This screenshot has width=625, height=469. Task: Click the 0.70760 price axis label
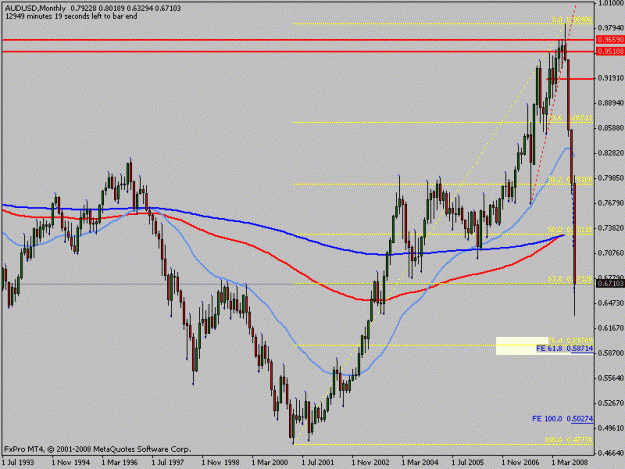pos(611,253)
